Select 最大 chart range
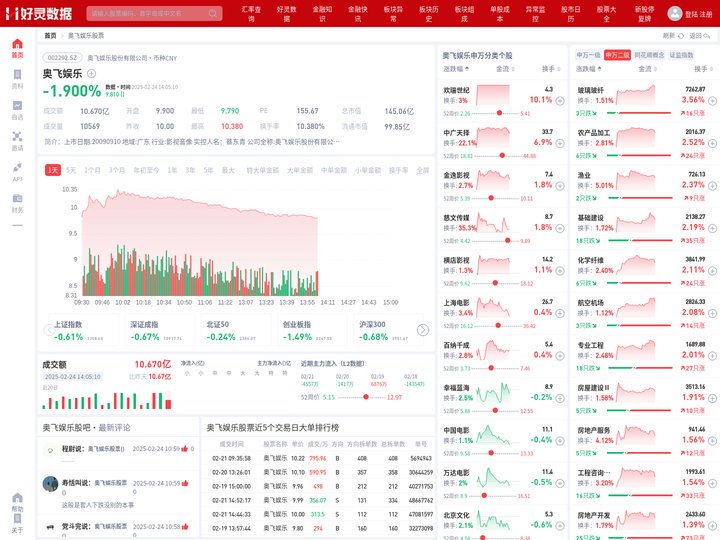Screen dimensions: 720x540 pos(228,170)
